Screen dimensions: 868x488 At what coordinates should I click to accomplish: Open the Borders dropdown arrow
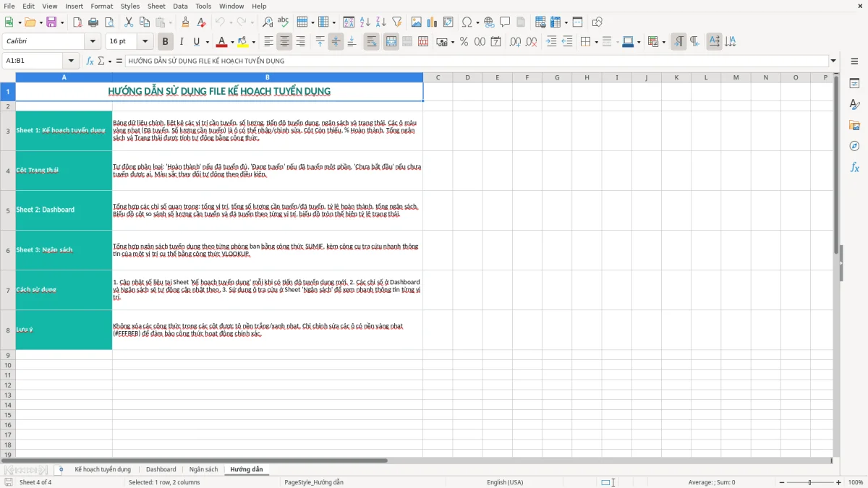(596, 42)
